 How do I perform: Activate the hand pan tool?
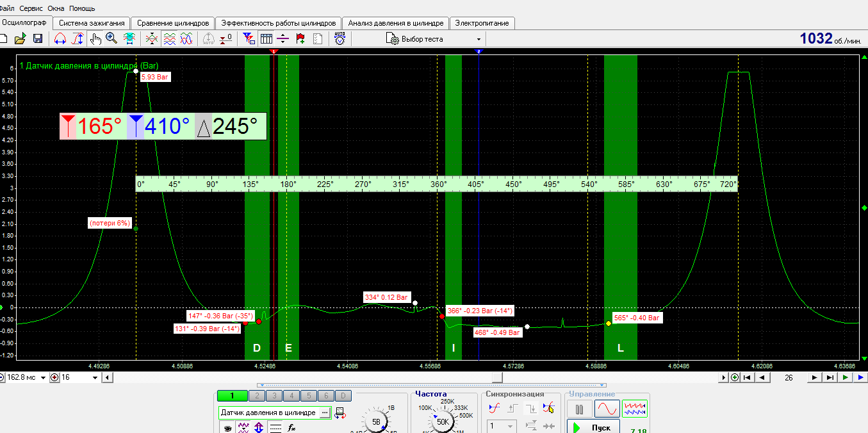tap(95, 38)
